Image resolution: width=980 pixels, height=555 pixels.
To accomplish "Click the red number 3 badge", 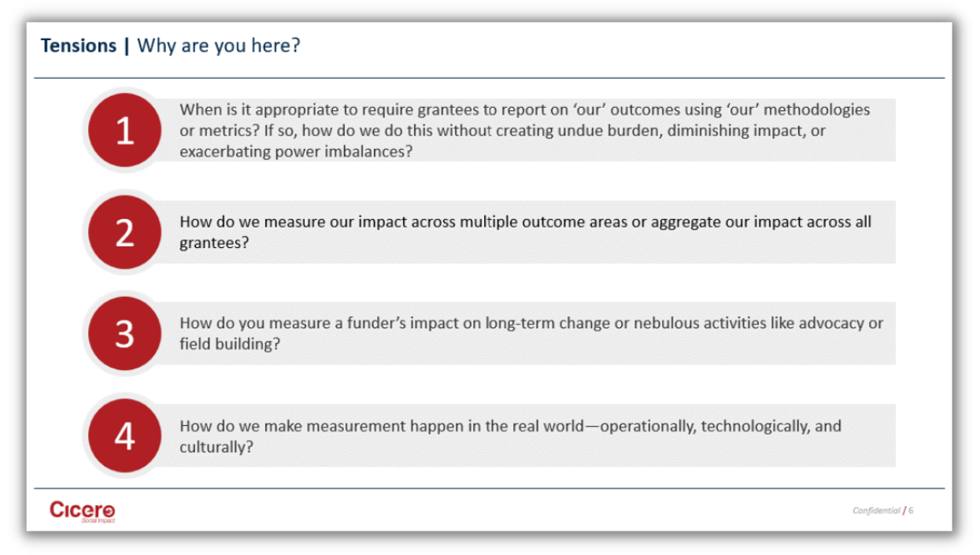I will pyautogui.click(x=124, y=334).
